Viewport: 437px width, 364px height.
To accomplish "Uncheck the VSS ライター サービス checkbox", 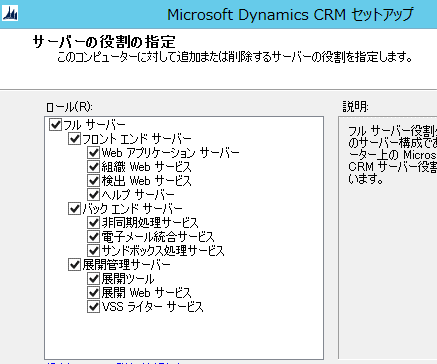I will (94, 307).
